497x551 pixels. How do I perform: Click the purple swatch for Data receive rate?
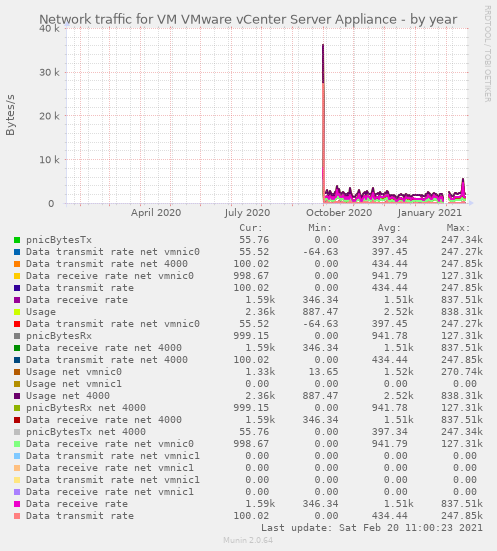click(x=17, y=300)
